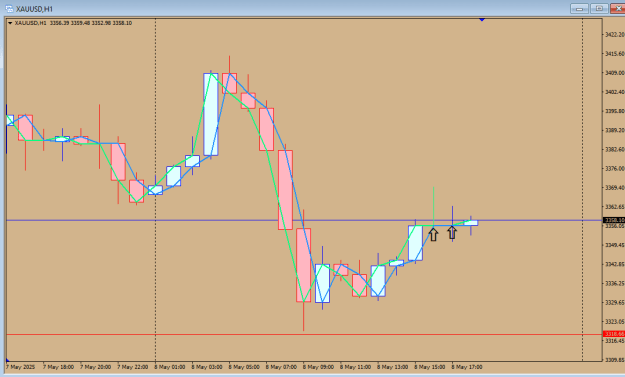
Task: Click the 7 May 18:00 time label
Action: click(x=58, y=367)
